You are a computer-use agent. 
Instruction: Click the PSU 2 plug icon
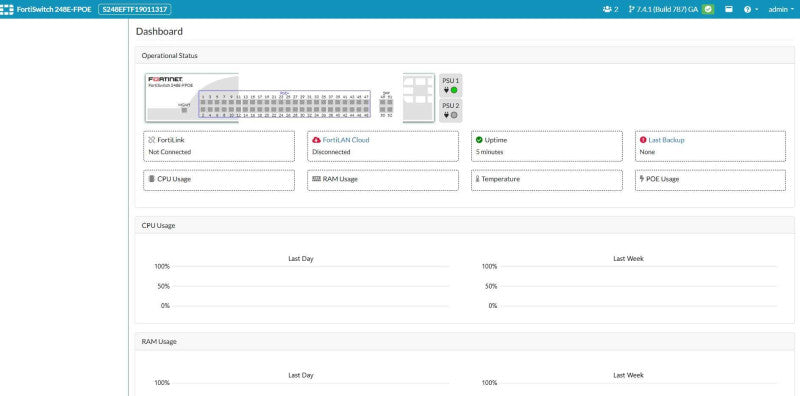tap(446, 115)
